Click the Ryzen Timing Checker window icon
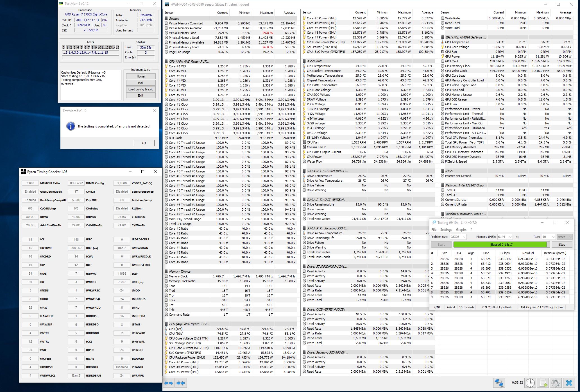The height and width of the screenshot is (392, 580). tap(24, 172)
